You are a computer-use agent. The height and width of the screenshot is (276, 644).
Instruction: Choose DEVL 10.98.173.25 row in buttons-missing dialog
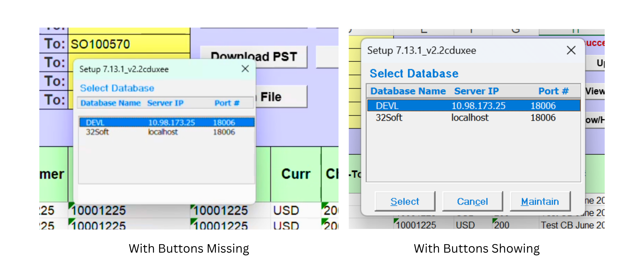(x=167, y=123)
